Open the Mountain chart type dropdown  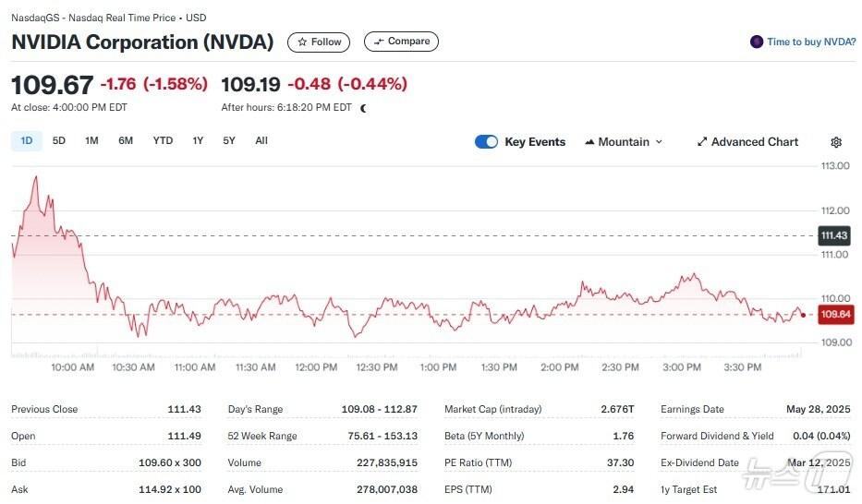point(624,142)
